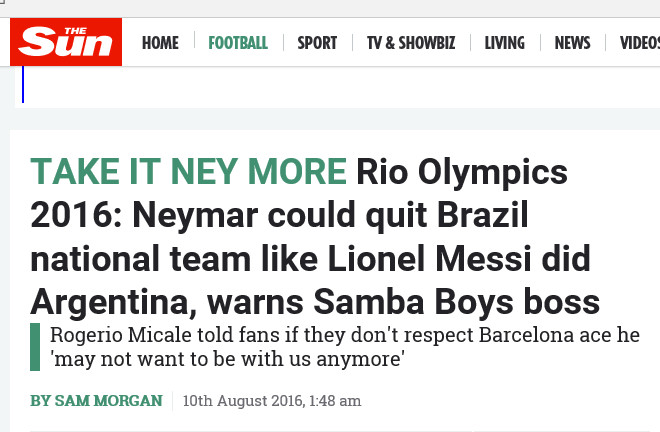Click the green bar beside the subheading
660x432 pixels.
pyautogui.click(x=35, y=346)
